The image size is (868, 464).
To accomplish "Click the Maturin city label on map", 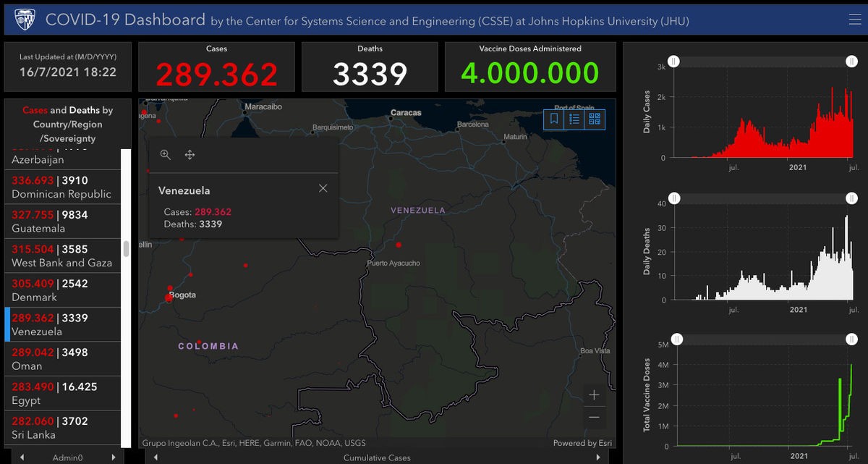I will [x=516, y=137].
